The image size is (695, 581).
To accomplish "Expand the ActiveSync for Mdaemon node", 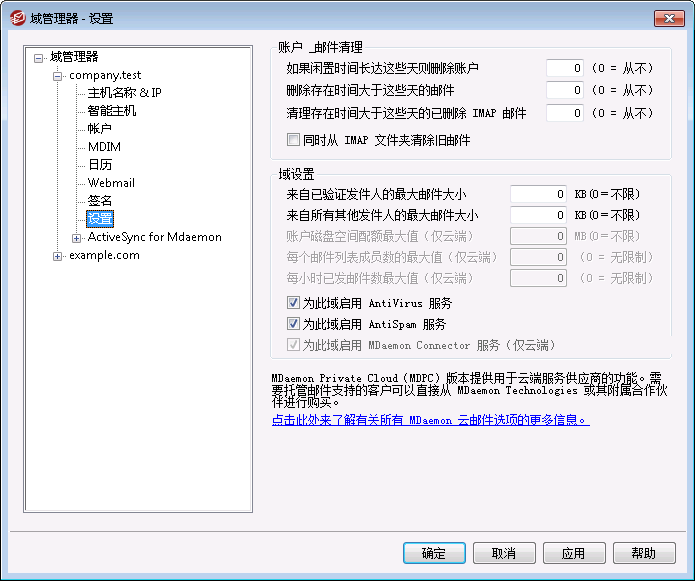I will point(76,238).
